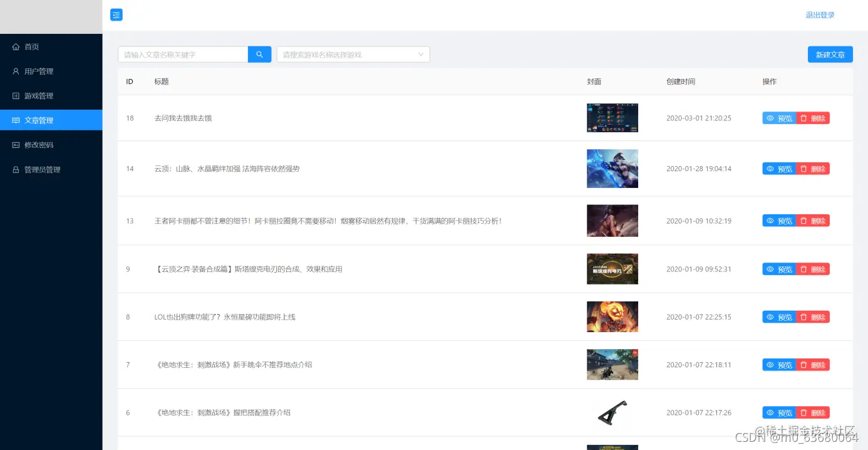The image size is (868, 450).
Task: Click the 新建文章 button
Action: (x=830, y=54)
